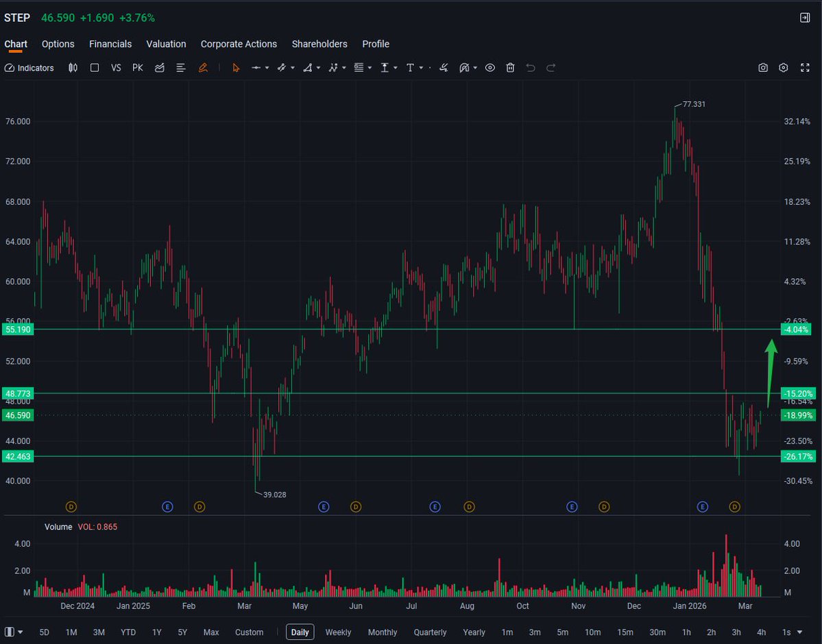
Task: Click the magnet snap tool icon
Action: pos(464,68)
